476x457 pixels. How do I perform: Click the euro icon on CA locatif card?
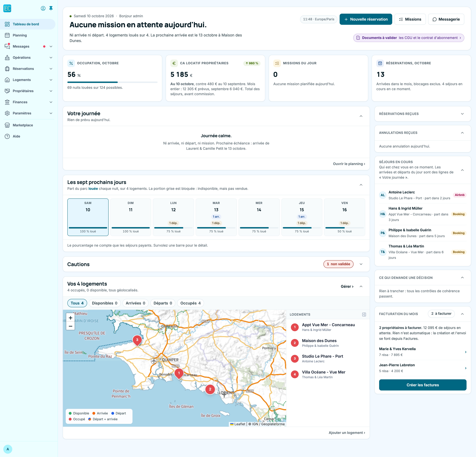(x=174, y=63)
